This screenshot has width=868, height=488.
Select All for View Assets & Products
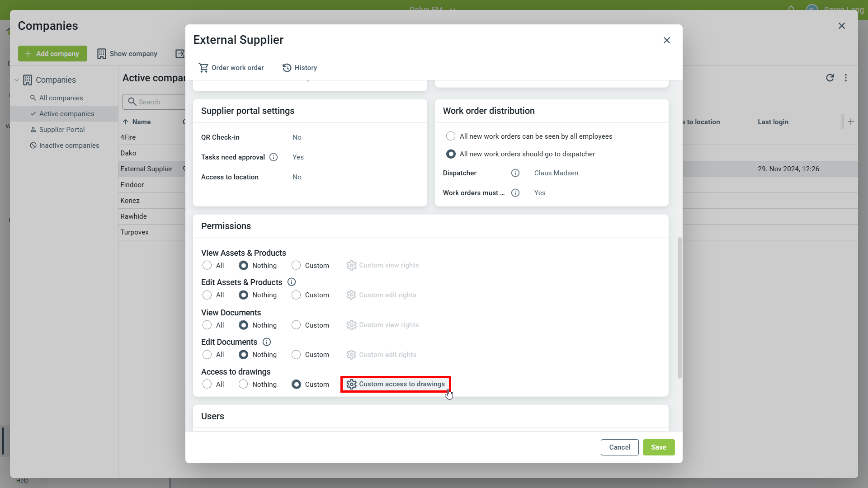207,265
